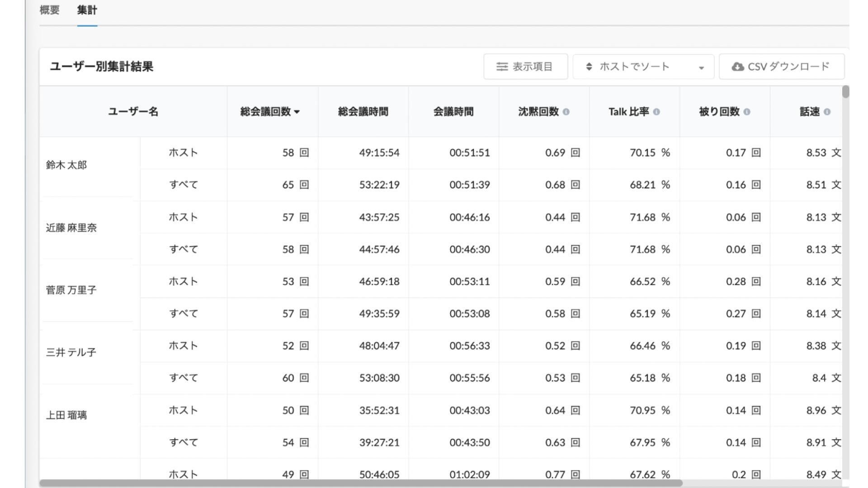Screen dimensions: 868x488
Task: Switch to the 概要 tab
Action: 49,10
